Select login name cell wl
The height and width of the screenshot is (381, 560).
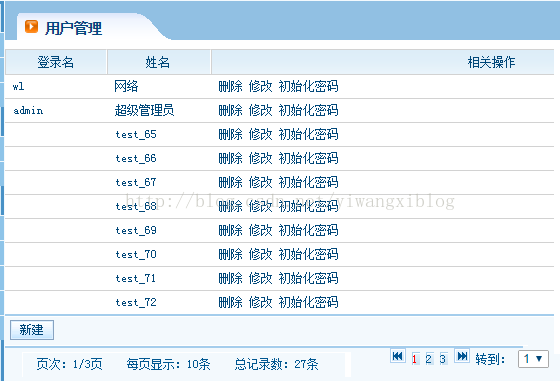[18, 86]
